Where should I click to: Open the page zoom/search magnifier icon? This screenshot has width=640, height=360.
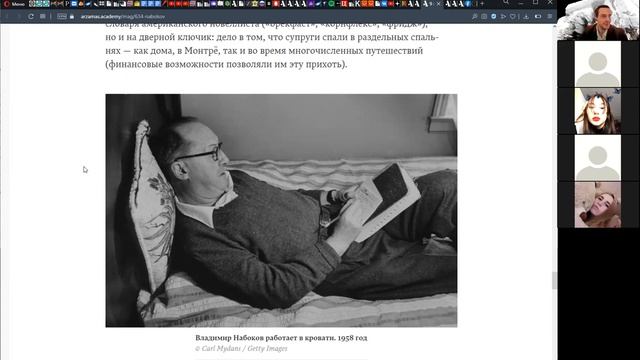click(x=474, y=16)
